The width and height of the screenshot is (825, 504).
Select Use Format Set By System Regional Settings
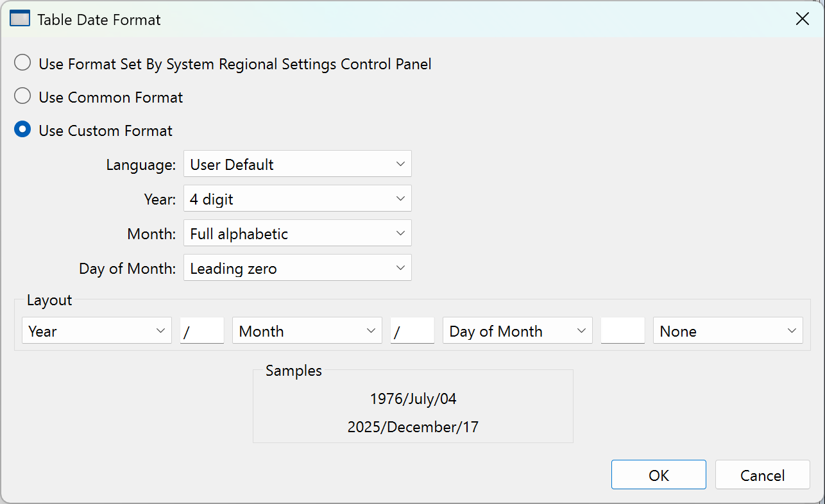point(22,63)
